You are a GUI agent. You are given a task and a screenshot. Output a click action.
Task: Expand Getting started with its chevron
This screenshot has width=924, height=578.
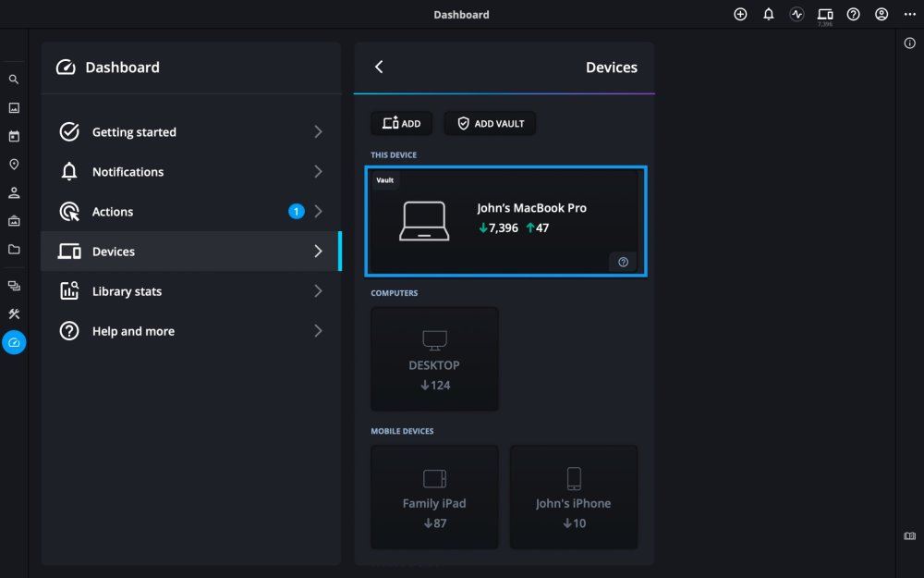click(318, 132)
